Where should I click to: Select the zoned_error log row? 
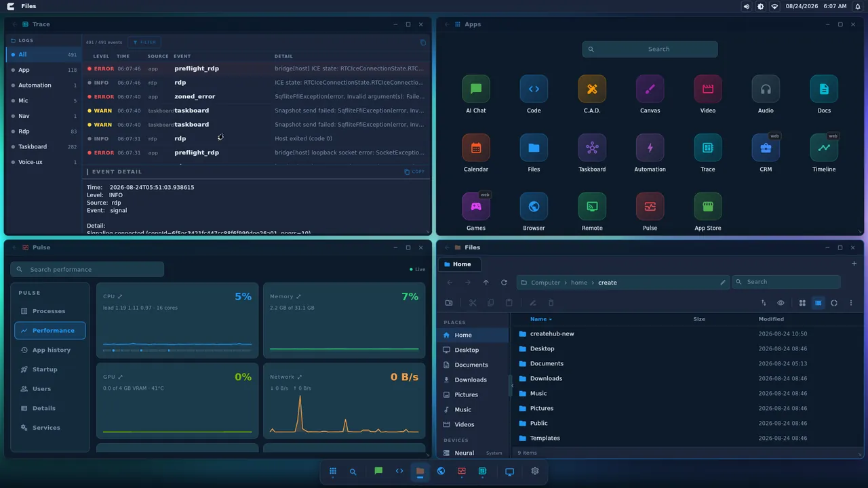coord(256,96)
